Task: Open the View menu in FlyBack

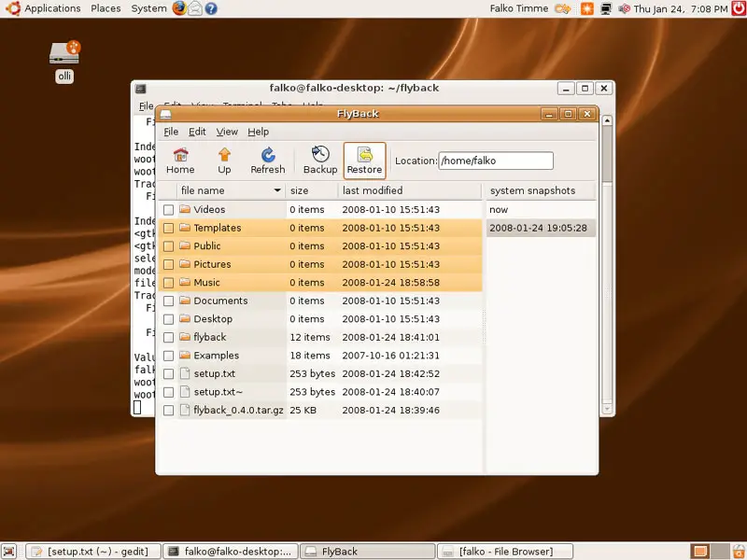Action: (x=227, y=132)
